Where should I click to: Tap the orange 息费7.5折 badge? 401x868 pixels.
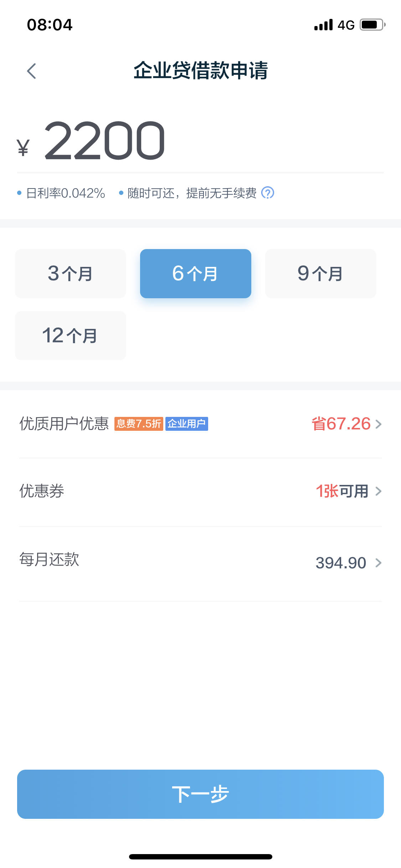click(139, 424)
